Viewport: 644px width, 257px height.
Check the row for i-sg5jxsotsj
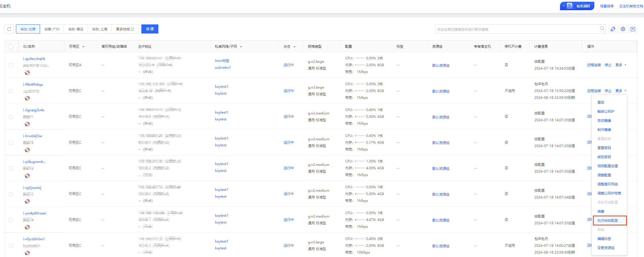click(11, 194)
